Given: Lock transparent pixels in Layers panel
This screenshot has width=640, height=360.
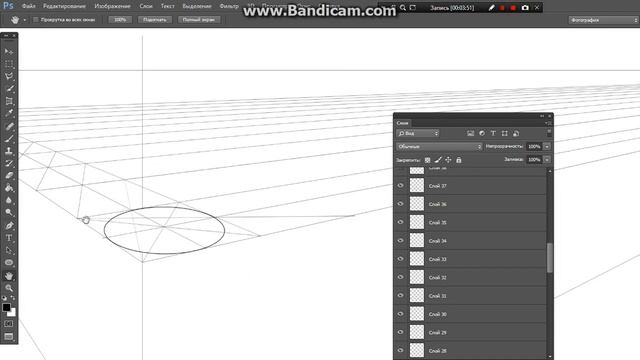Looking at the screenshot, I should pyautogui.click(x=427, y=160).
